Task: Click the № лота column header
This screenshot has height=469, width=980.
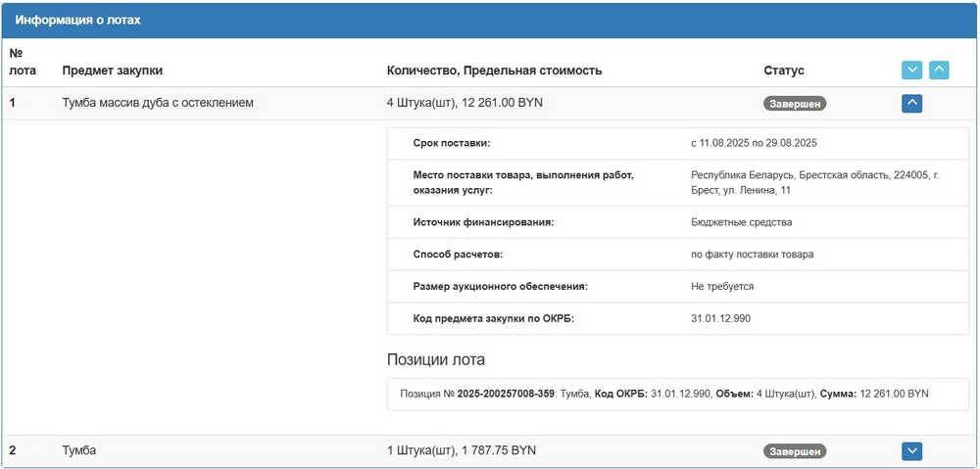Action: tap(23, 62)
